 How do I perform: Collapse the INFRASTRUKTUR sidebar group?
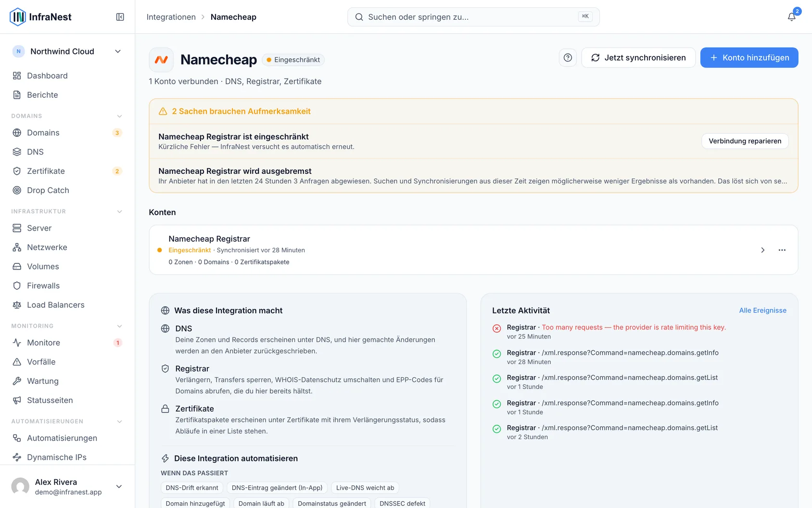[x=119, y=211]
